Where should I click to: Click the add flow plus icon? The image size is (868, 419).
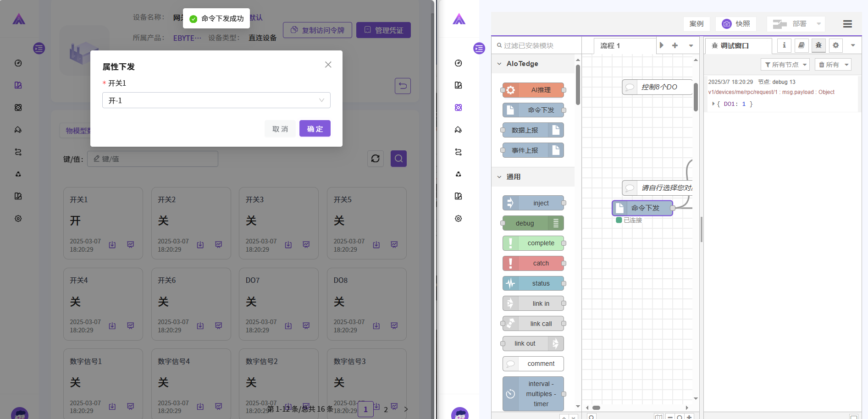(675, 45)
